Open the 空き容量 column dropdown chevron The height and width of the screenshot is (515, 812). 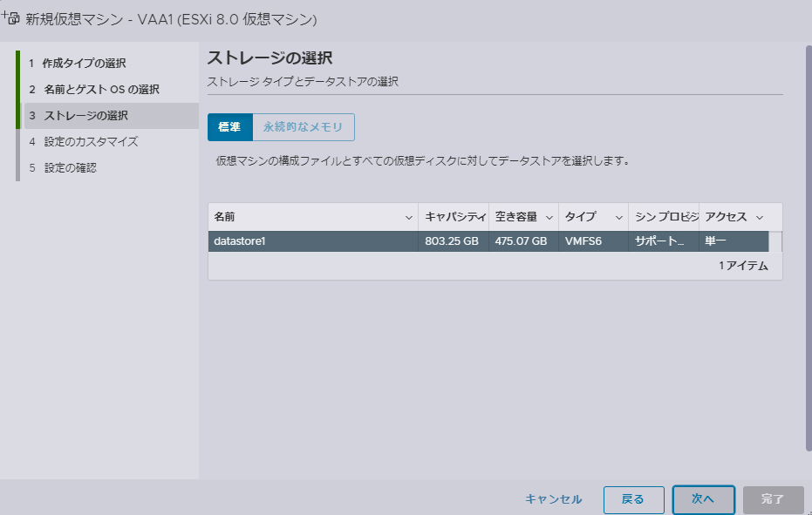pos(549,217)
